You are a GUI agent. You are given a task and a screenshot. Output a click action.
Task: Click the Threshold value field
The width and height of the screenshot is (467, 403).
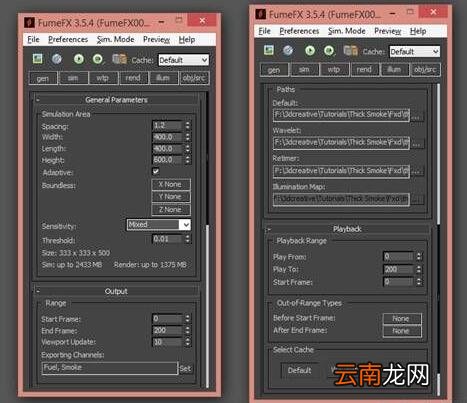168,239
